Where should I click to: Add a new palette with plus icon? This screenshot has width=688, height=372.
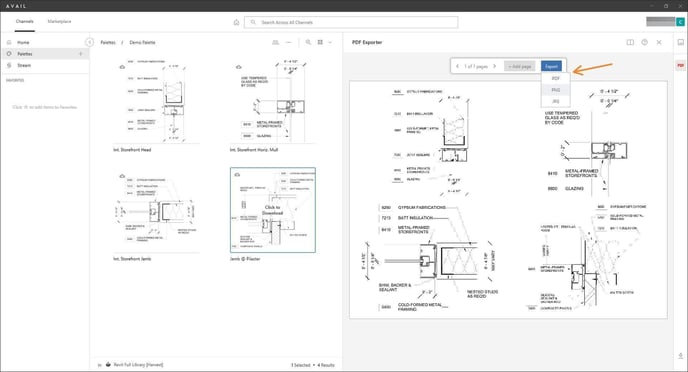tap(81, 54)
